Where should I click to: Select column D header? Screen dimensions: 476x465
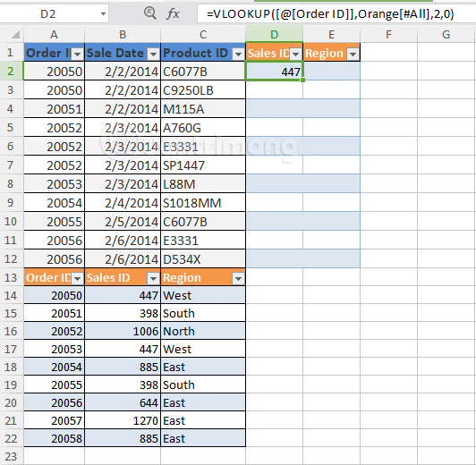pos(274,34)
